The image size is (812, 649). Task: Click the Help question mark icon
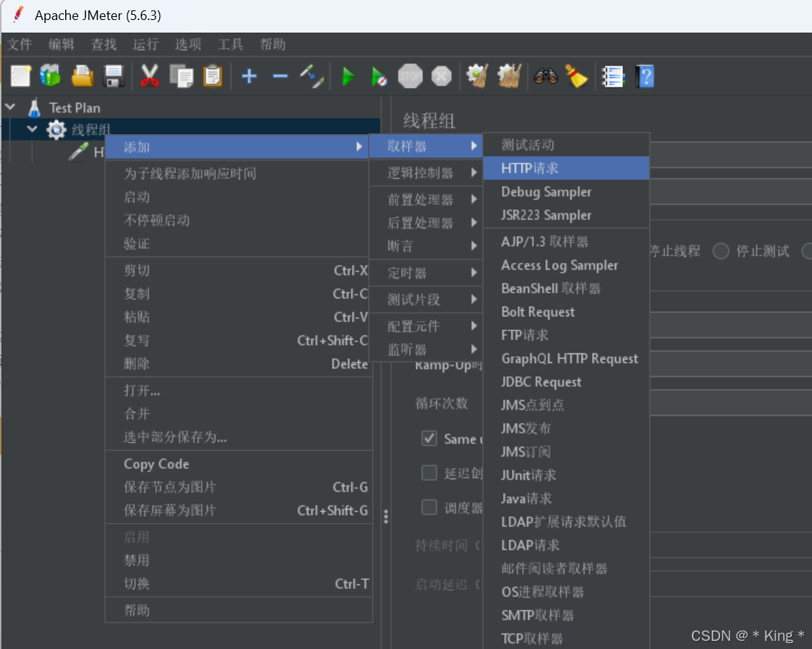point(645,76)
